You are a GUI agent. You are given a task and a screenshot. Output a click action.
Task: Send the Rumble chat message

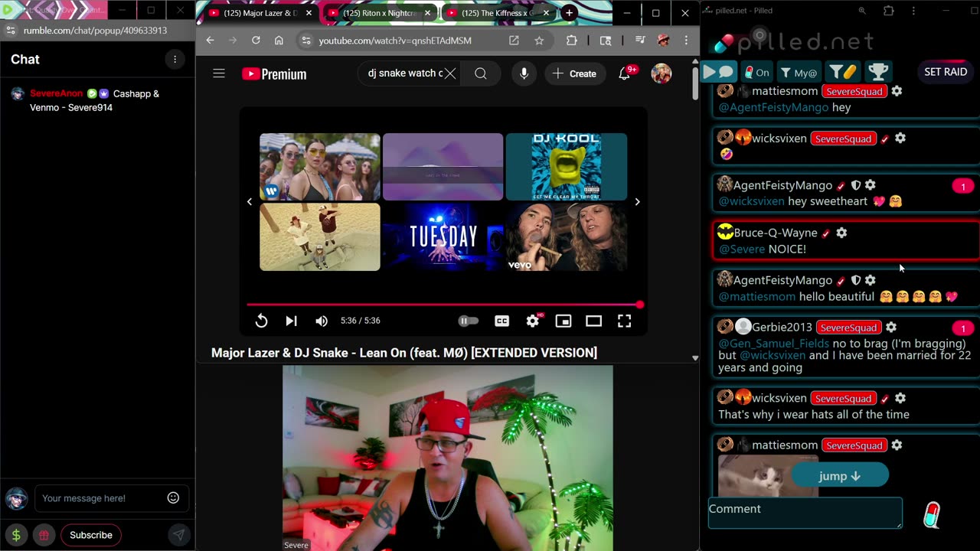(x=178, y=535)
